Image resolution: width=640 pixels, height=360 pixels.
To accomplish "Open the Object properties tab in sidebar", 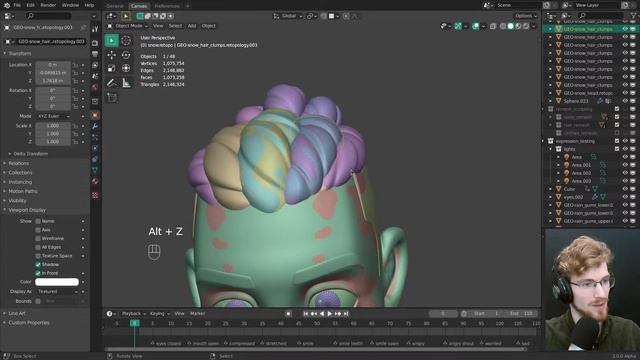I will pos(95,116).
